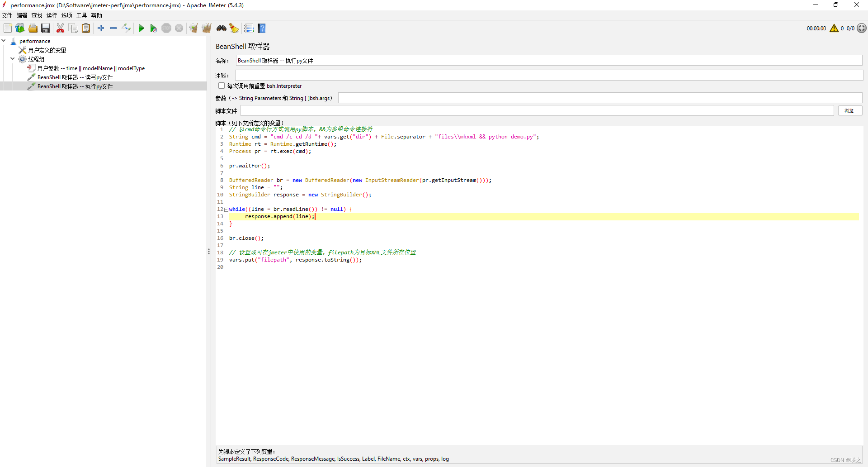The image size is (868, 467).
Task: Click script line vars.put filepath
Action: [x=295, y=260]
